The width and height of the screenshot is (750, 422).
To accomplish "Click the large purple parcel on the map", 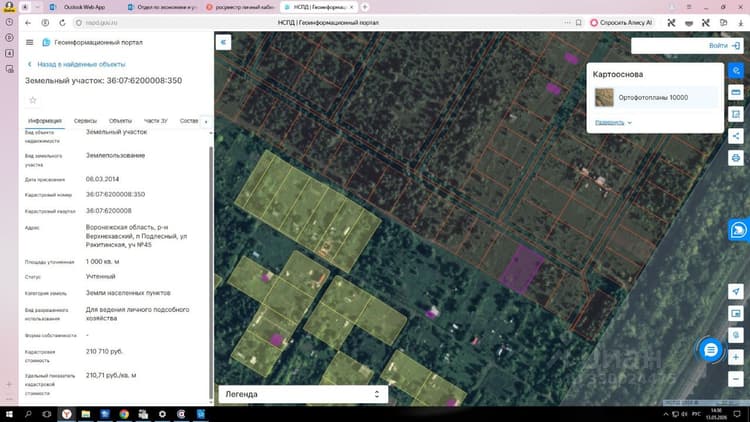I will [x=521, y=269].
